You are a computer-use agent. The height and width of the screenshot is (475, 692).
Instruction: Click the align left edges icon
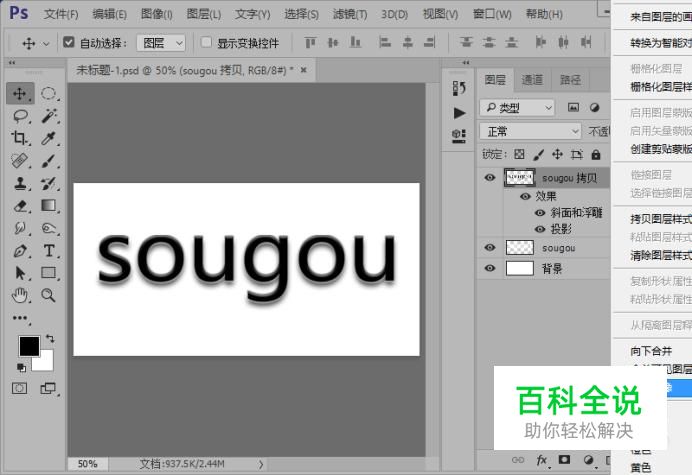pos(385,43)
